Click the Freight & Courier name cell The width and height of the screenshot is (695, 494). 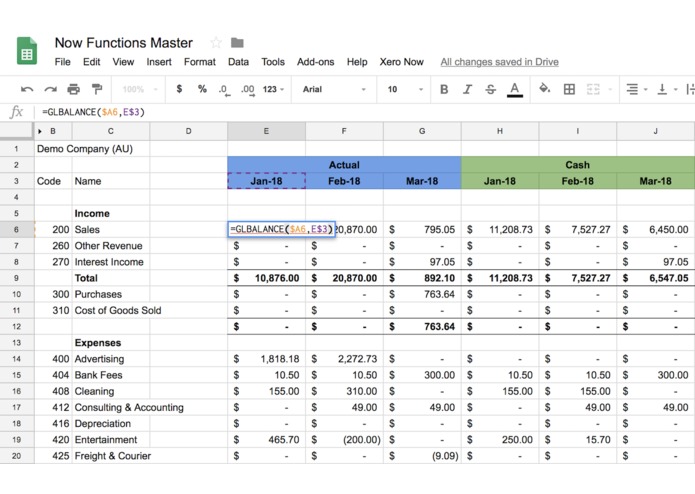click(x=111, y=456)
